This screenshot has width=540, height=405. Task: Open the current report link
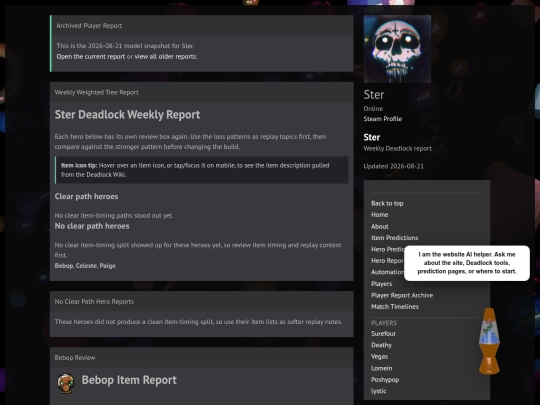click(91, 56)
